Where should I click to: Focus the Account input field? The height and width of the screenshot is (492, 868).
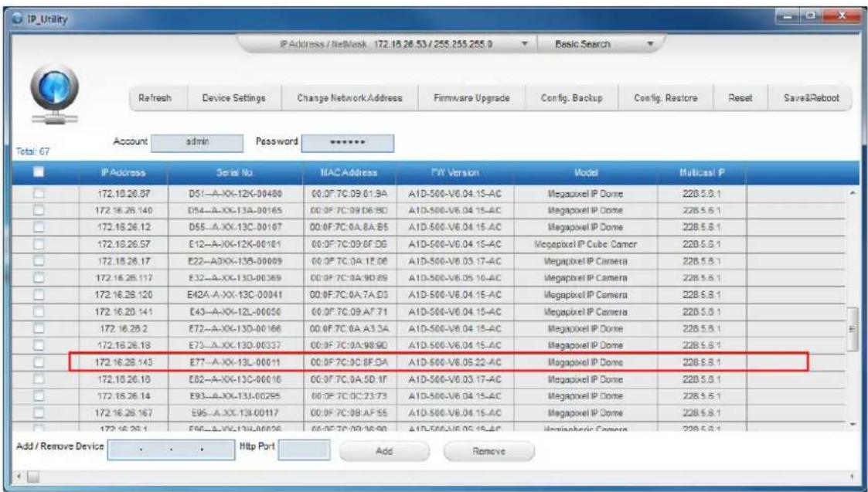pyautogui.click(x=197, y=143)
